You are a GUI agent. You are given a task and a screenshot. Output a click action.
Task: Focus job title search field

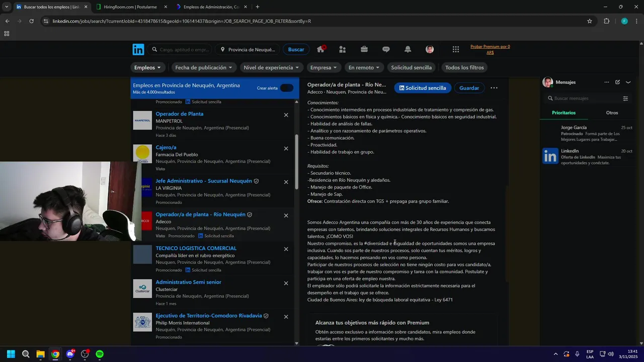(181, 50)
